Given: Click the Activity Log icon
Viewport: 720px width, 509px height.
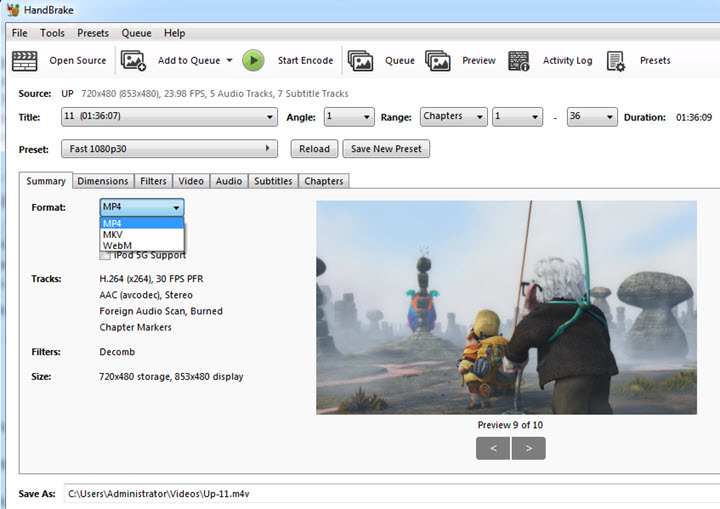Looking at the screenshot, I should coord(519,61).
